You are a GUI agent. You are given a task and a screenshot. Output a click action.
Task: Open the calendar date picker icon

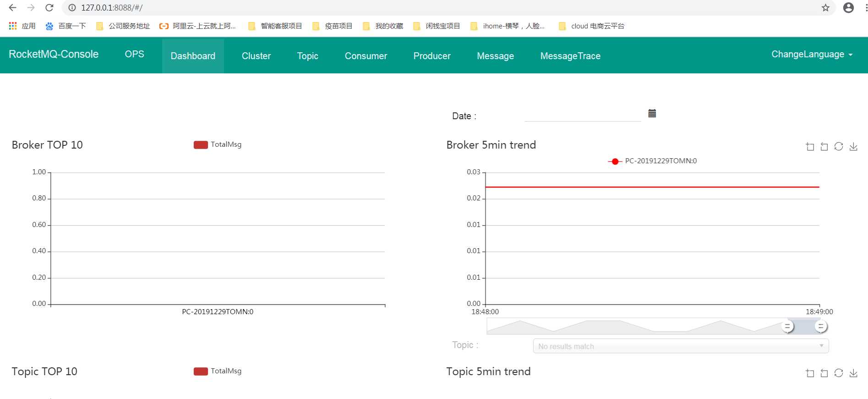pos(652,113)
